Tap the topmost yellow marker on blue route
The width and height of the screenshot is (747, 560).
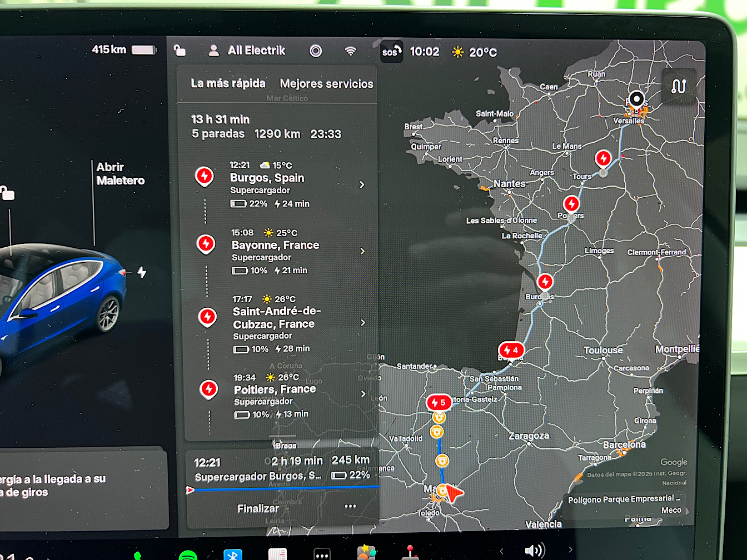[439, 417]
